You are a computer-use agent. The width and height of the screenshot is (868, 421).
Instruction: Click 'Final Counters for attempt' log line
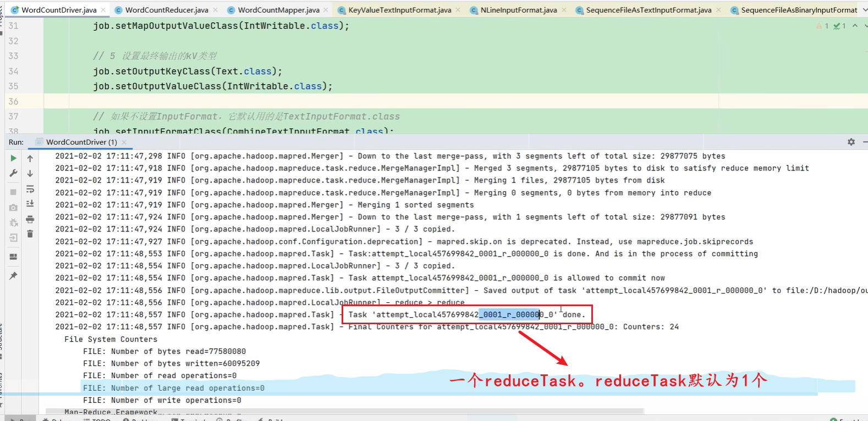(367, 326)
